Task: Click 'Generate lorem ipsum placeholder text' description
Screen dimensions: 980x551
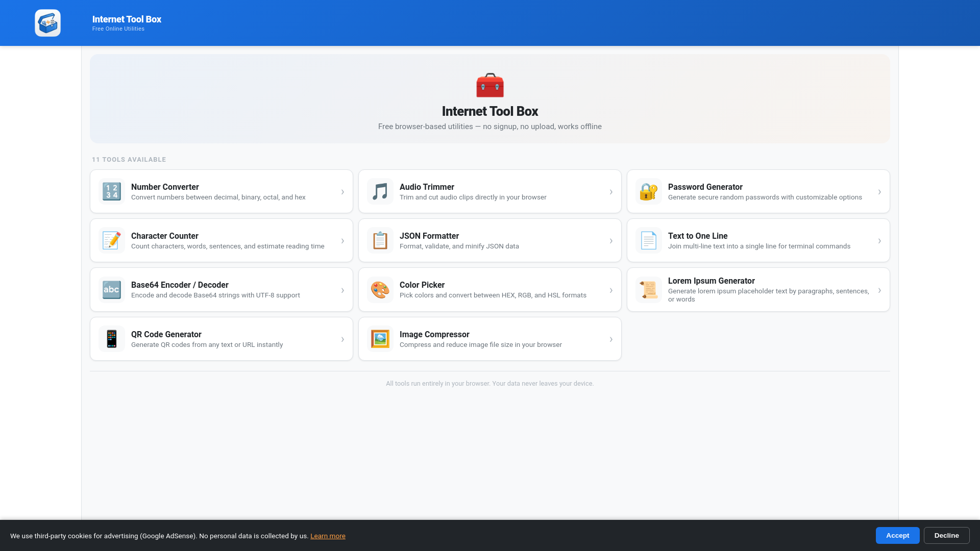Action: tap(768, 295)
